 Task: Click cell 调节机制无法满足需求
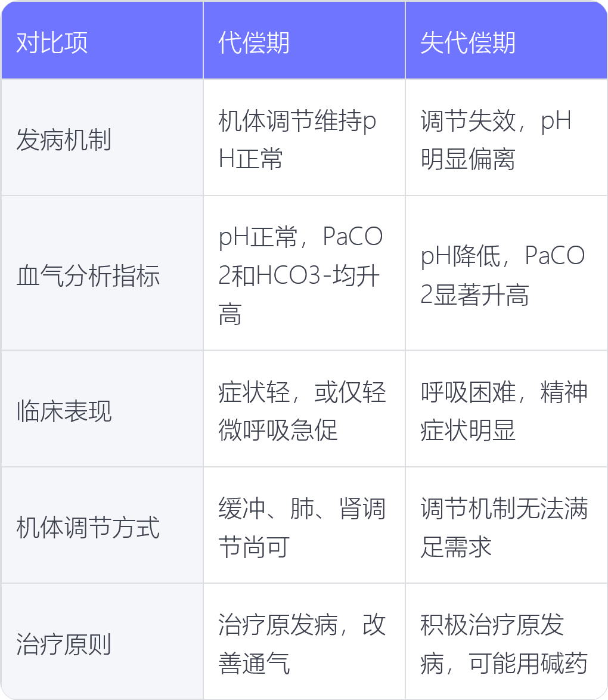(x=506, y=525)
